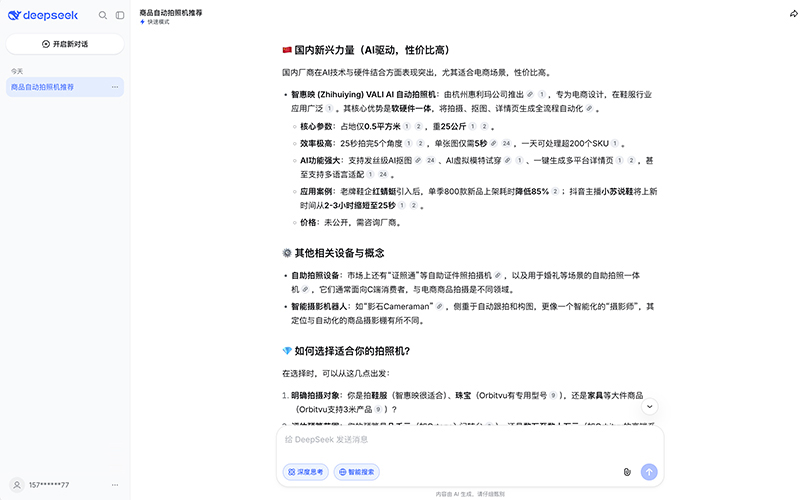
Task: Open citation 1 after 多语言适配
Action: pyautogui.click(x=370, y=174)
